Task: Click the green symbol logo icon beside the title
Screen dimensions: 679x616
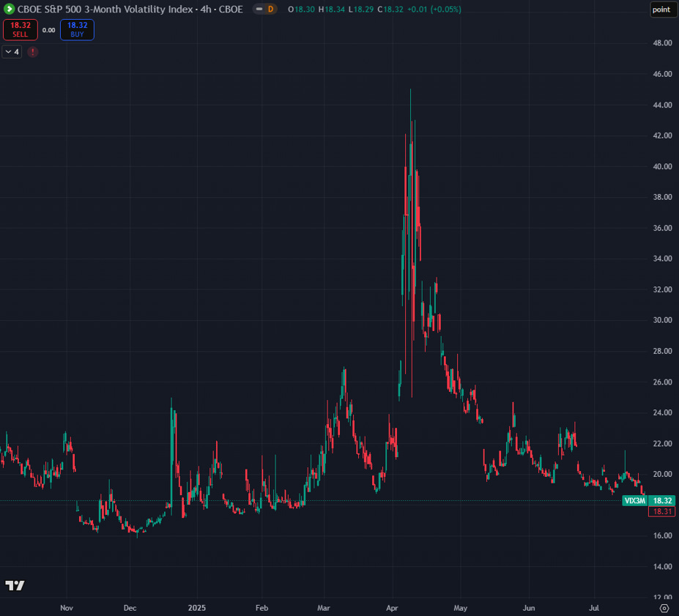Action: [x=9, y=9]
